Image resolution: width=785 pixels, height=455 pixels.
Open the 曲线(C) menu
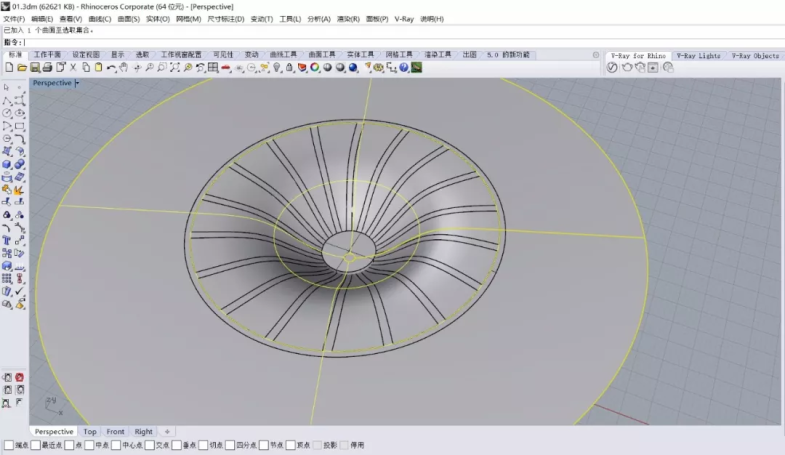click(x=99, y=19)
